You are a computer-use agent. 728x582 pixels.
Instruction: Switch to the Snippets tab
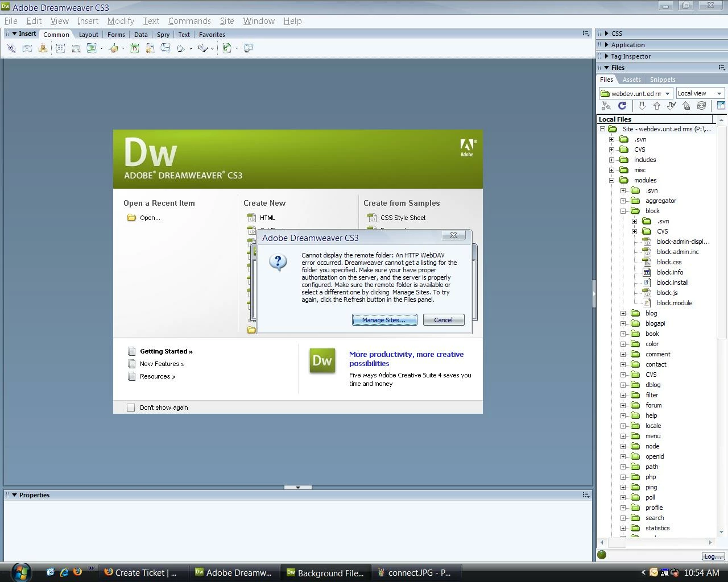[663, 80]
